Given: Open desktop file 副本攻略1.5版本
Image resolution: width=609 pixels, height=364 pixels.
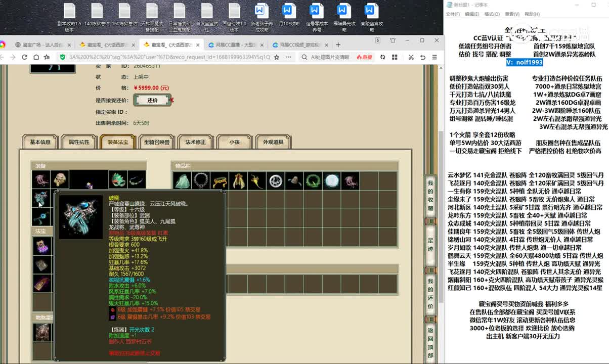Looking at the screenshot, I should click(x=69, y=18).
